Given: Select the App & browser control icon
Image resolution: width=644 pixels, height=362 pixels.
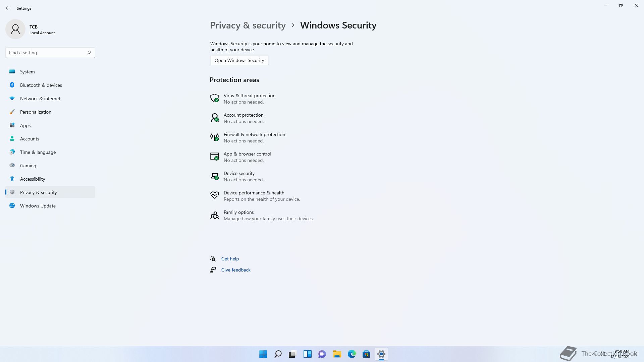Looking at the screenshot, I should 214,157.
